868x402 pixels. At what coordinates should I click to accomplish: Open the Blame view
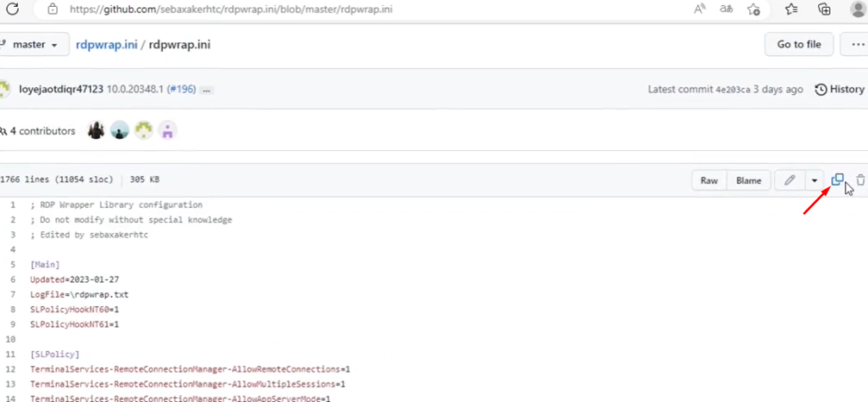pyautogui.click(x=748, y=181)
